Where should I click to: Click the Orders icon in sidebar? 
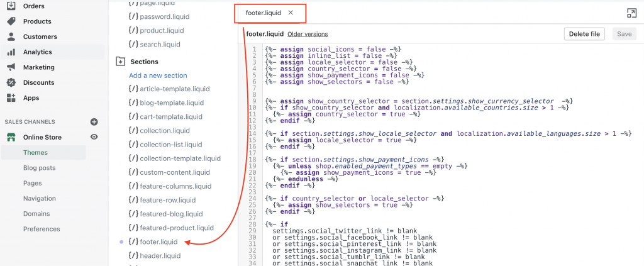pyautogui.click(x=11, y=6)
